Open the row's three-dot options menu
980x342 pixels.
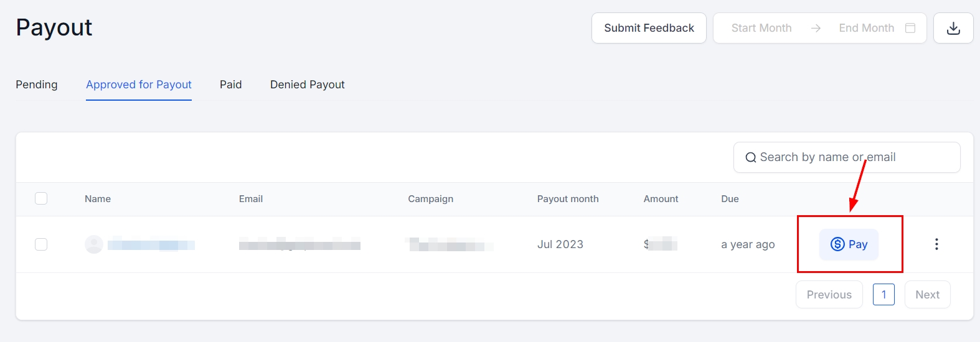point(936,244)
